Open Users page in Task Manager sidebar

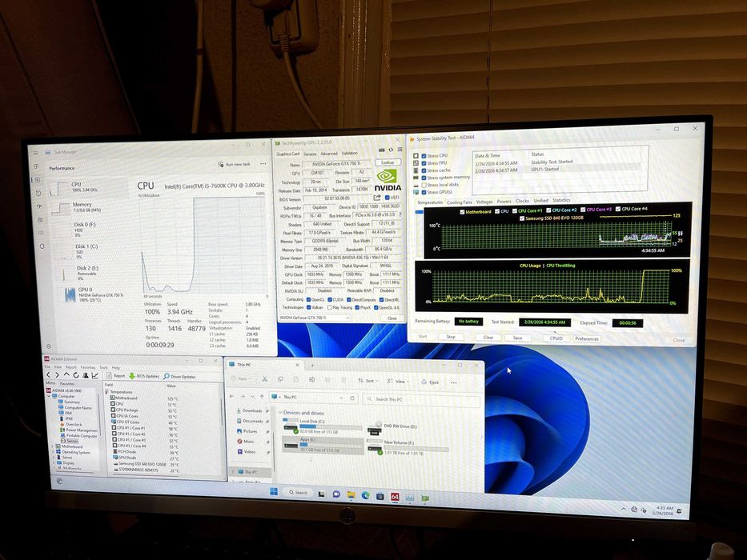pyautogui.click(x=40, y=220)
